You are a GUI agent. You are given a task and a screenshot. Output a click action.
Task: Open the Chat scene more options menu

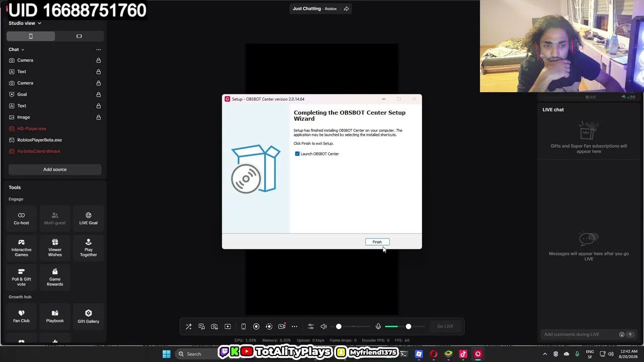99,49
